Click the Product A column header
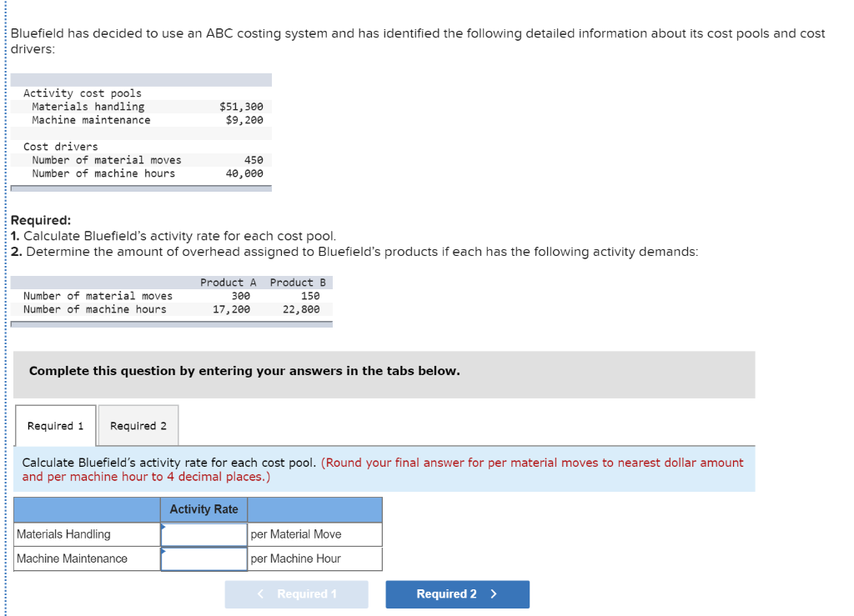Viewport: 854px width, 616px height. pos(229,282)
